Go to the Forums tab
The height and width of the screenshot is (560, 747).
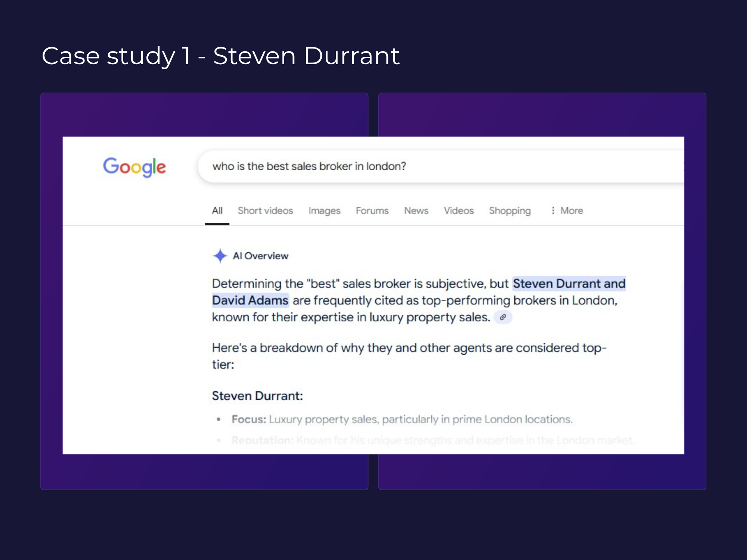372,211
